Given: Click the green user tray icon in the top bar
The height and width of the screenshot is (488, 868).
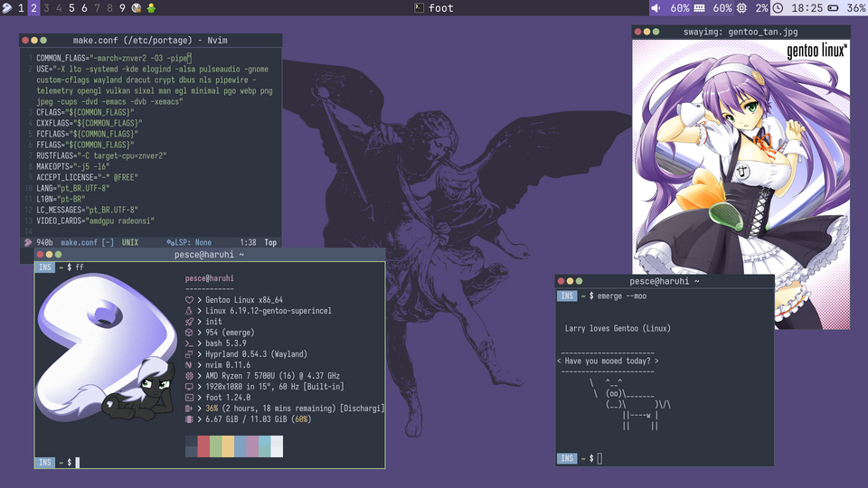Looking at the screenshot, I should tap(151, 8).
